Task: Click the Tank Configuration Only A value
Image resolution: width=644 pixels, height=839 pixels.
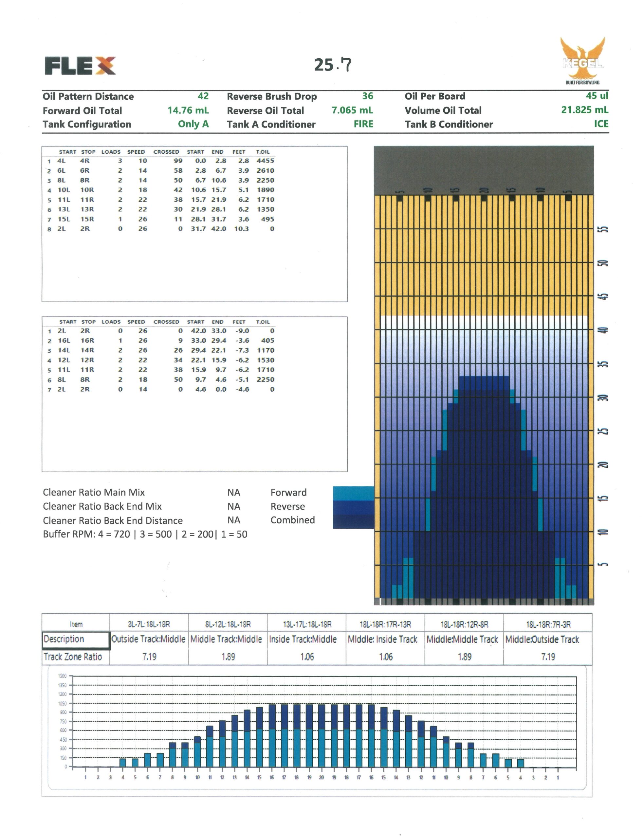Action: tap(193, 124)
